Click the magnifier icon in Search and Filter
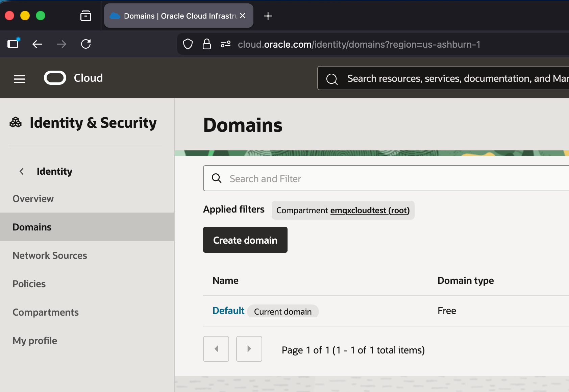 point(217,178)
